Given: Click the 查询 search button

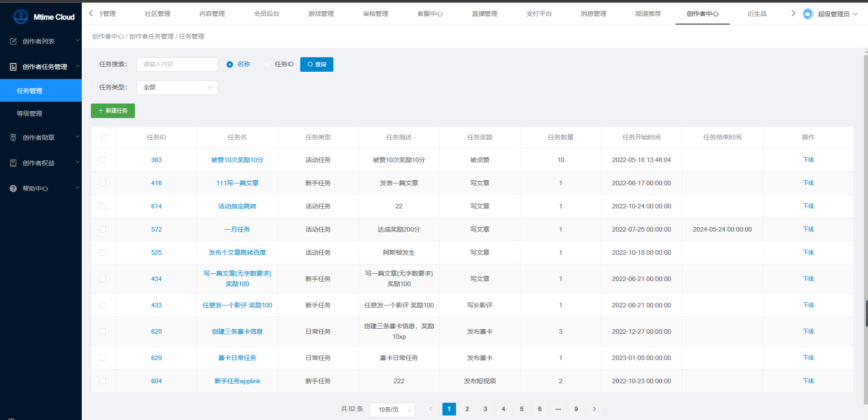Looking at the screenshot, I should pyautogui.click(x=317, y=64).
